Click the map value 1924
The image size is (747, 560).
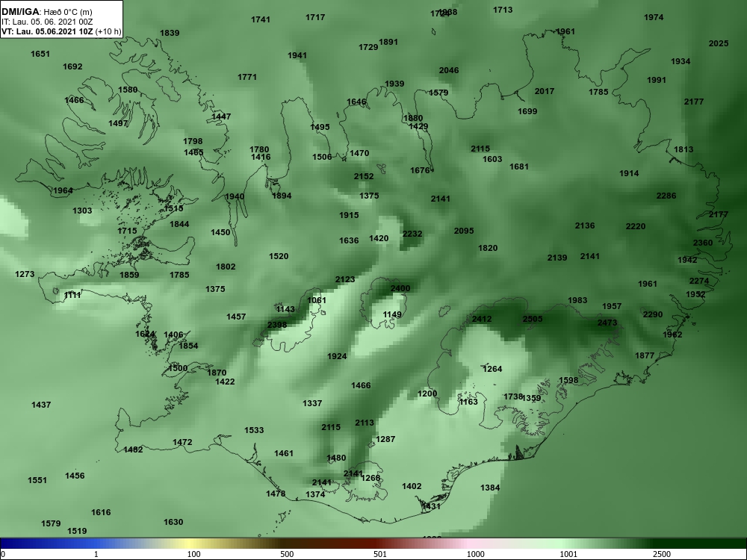(x=337, y=356)
